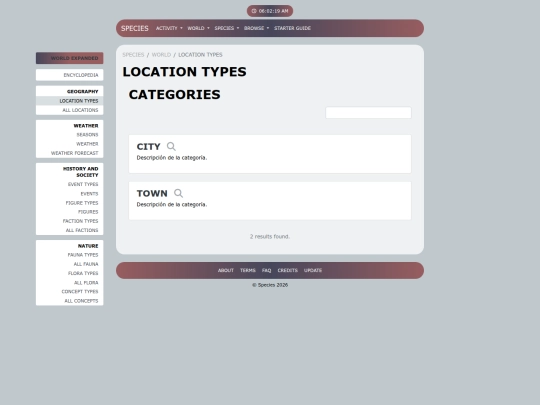Click the World Expanded sidebar header

tap(70, 58)
